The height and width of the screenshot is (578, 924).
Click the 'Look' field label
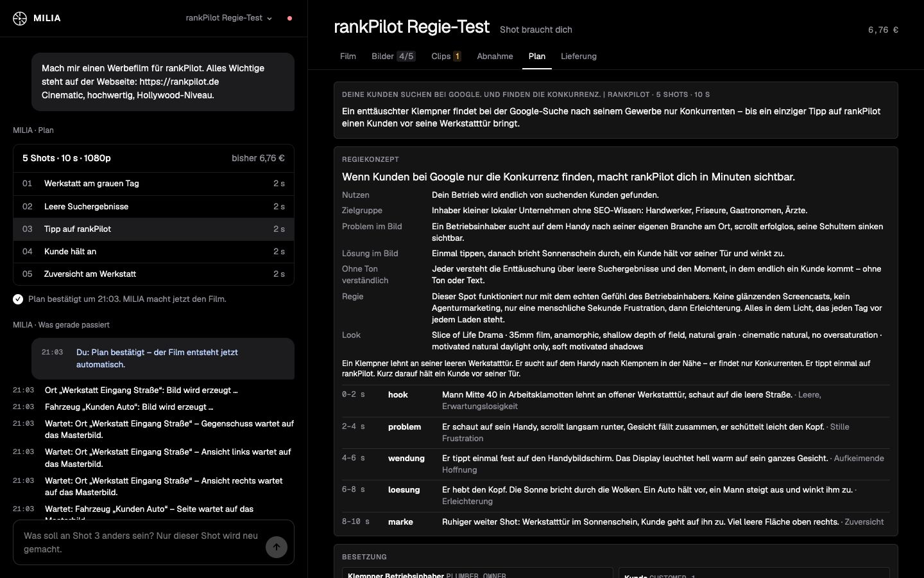(x=351, y=335)
